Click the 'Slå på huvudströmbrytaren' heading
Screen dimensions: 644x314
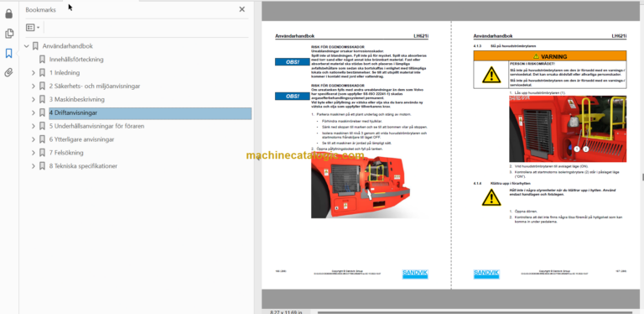coord(513,46)
